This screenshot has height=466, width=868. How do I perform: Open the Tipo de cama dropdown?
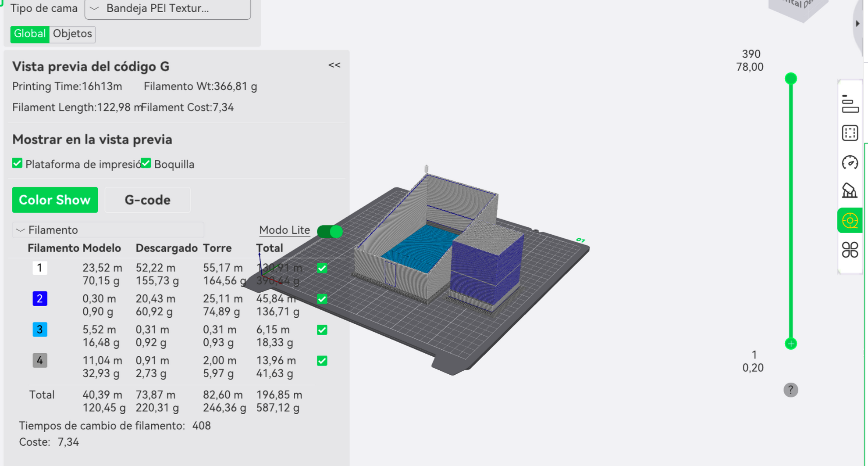point(167,9)
